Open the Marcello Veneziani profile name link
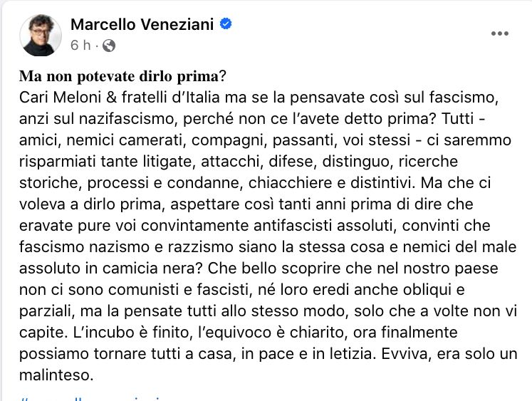532x401 pixels. pyautogui.click(x=142, y=24)
